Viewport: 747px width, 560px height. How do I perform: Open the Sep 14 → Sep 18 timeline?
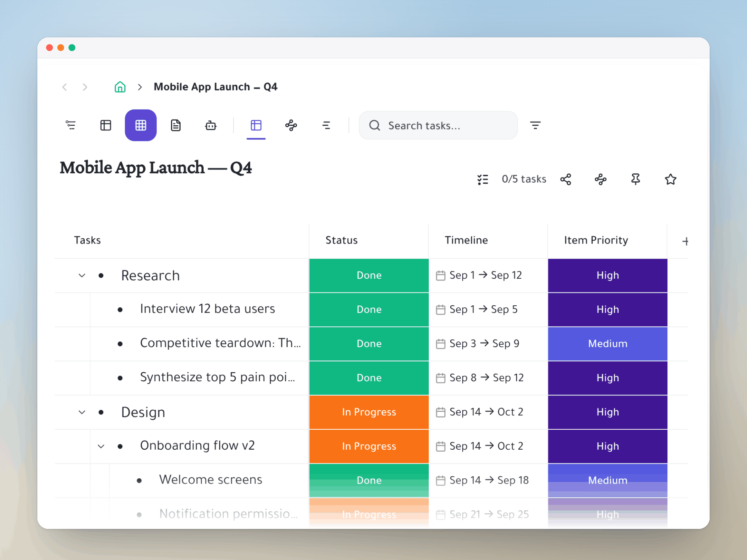(482, 480)
